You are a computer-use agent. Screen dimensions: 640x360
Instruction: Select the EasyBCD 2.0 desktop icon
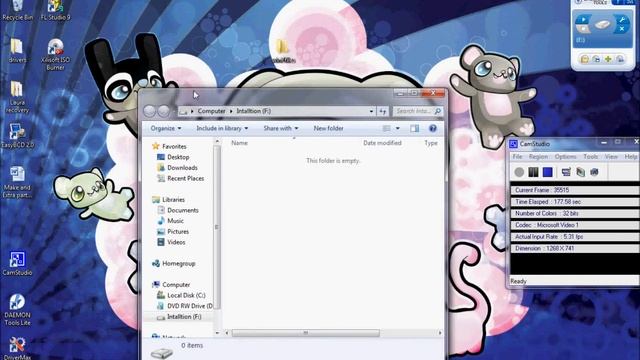[x=18, y=136]
